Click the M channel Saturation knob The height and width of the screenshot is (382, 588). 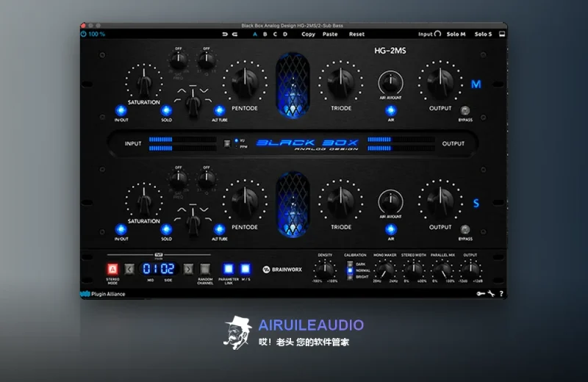(x=144, y=82)
